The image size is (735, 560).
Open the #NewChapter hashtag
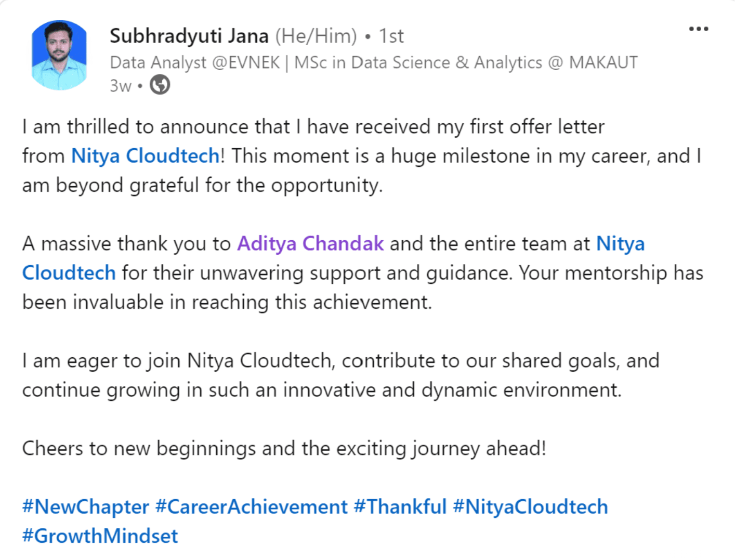point(85,507)
